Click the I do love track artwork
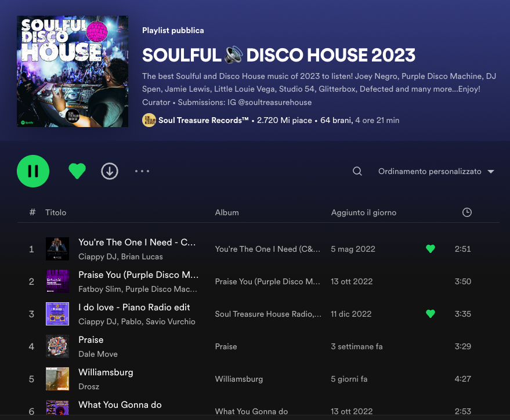This screenshot has width=510, height=420. pos(57,314)
